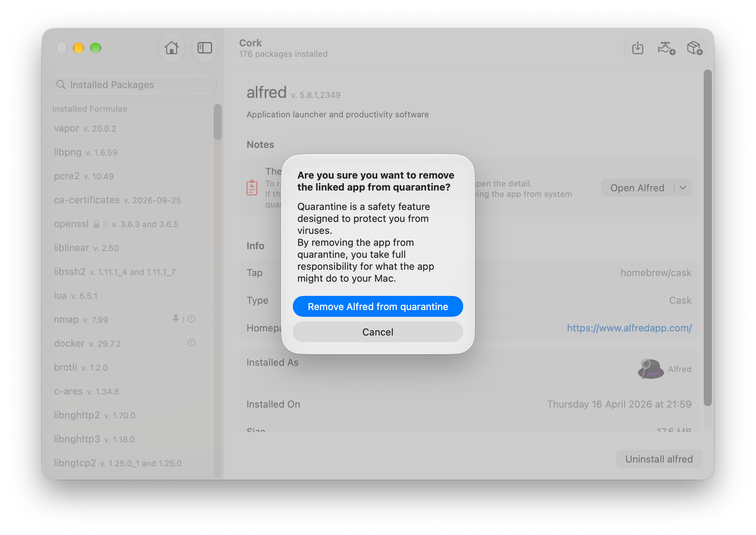
Task: Expand the Open Alfred dropdown chevron
Action: click(683, 188)
